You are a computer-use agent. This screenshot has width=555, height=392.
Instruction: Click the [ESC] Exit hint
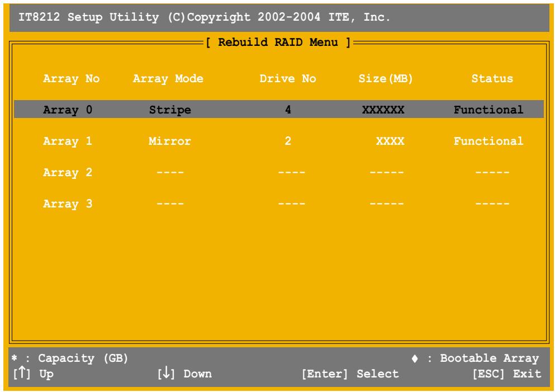coord(507,374)
